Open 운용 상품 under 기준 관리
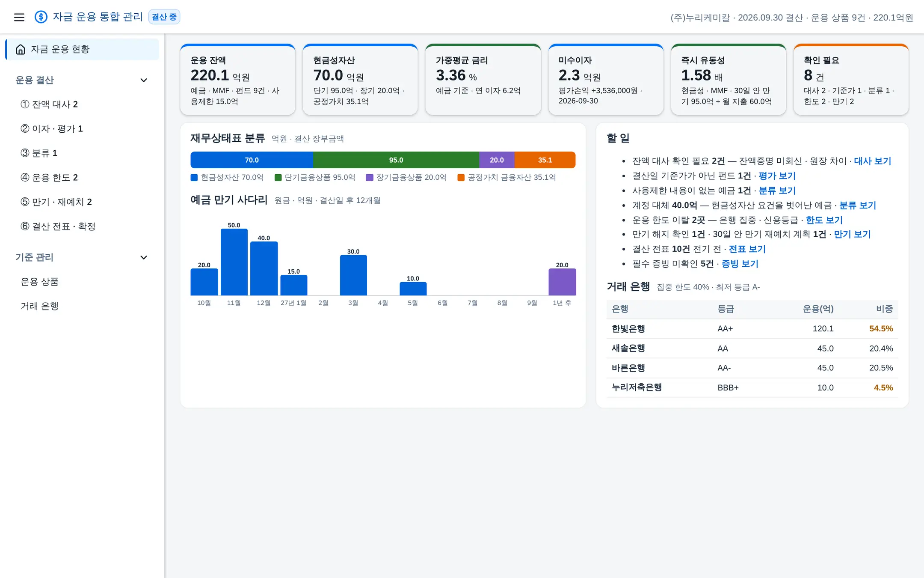 (82, 282)
